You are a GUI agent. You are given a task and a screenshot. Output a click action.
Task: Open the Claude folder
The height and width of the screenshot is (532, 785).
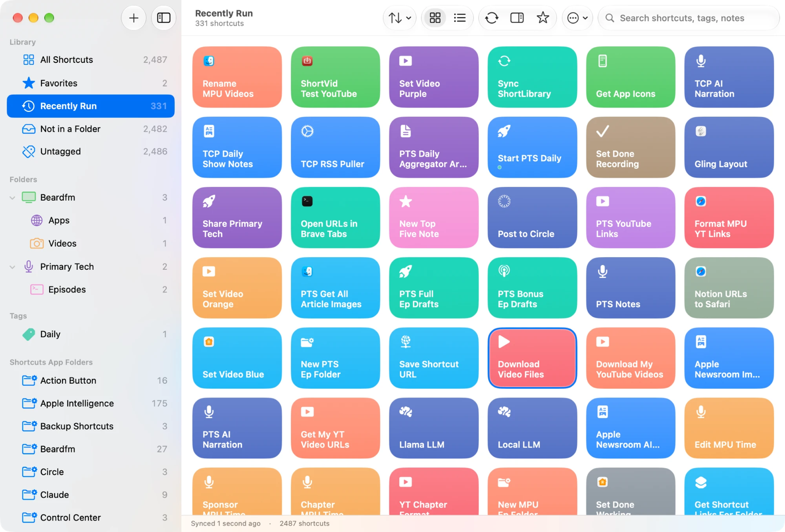[x=91, y=495]
